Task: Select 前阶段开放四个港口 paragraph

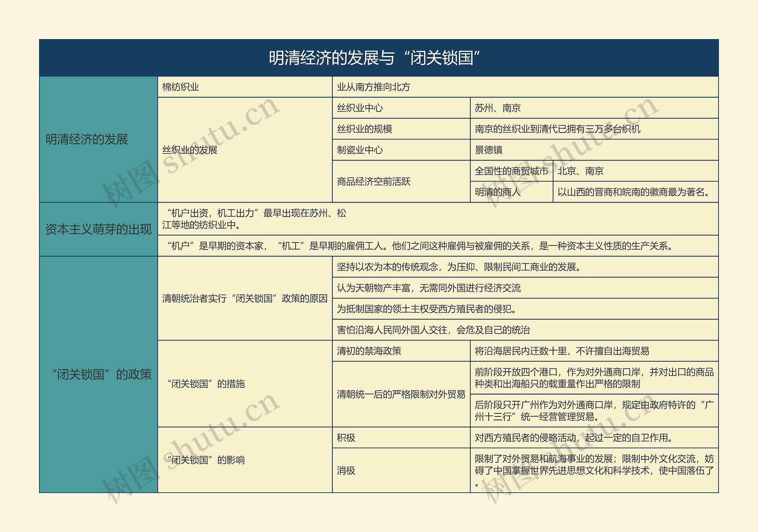Action: (594, 378)
